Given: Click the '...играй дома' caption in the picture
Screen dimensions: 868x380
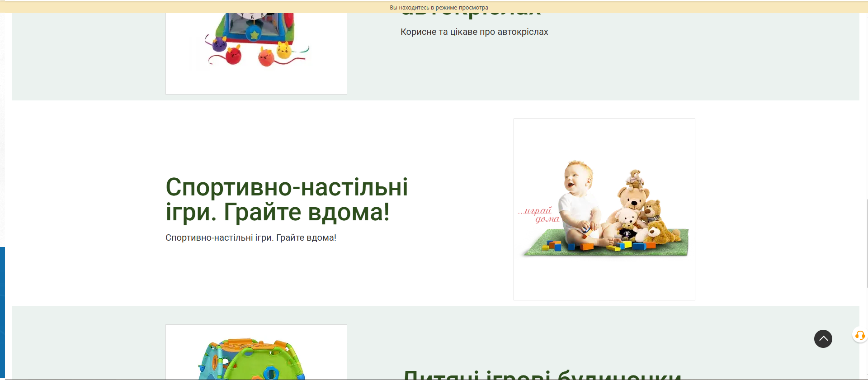Looking at the screenshot, I should pyautogui.click(x=538, y=215).
